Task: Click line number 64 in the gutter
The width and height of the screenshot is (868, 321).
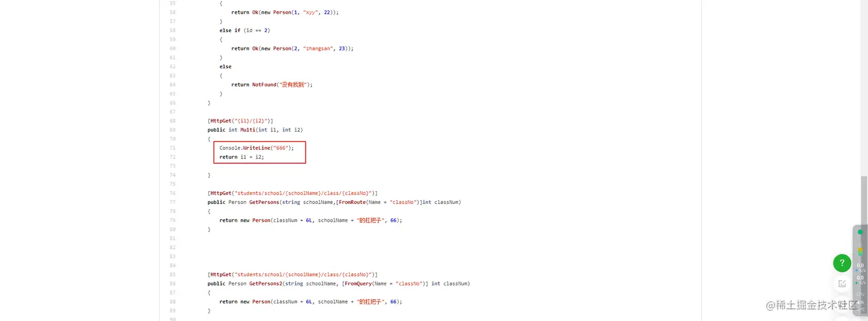Action: (x=173, y=84)
